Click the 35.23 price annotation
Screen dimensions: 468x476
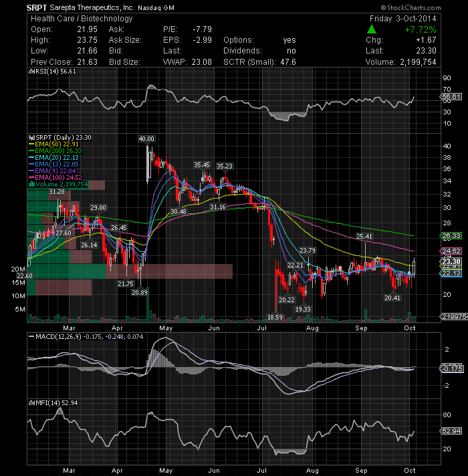pyautogui.click(x=225, y=166)
